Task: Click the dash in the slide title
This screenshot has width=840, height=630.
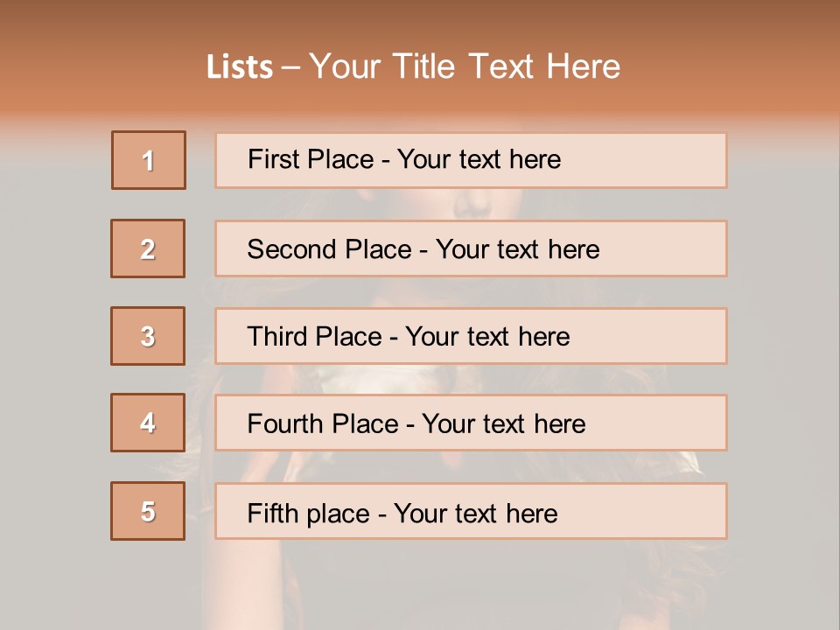Action: (x=291, y=67)
